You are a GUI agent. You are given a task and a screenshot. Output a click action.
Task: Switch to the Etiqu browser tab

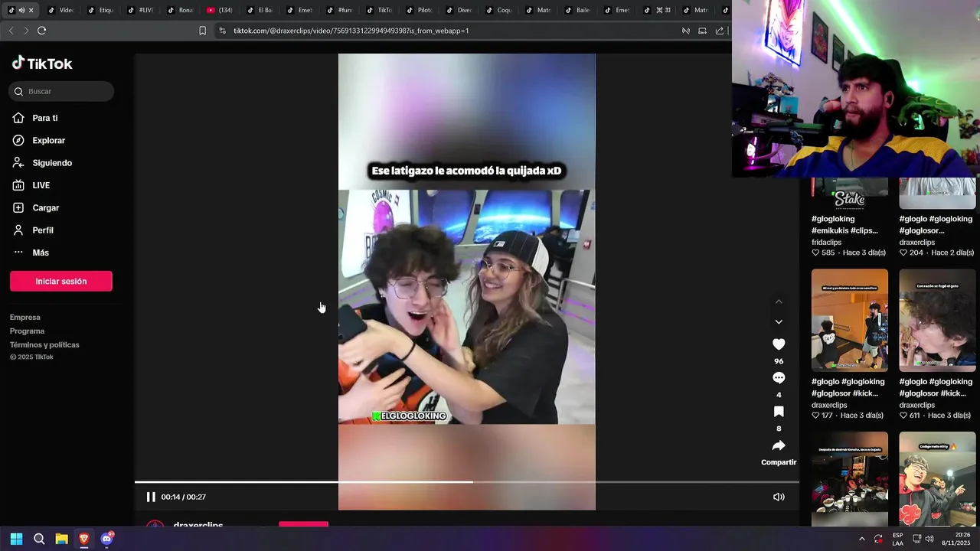(100, 10)
